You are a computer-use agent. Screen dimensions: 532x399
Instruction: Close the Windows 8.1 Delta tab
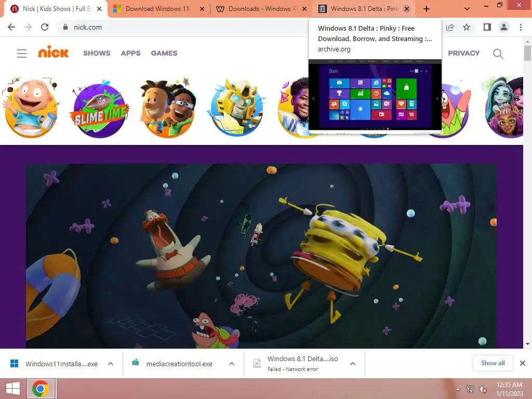pyautogui.click(x=406, y=9)
